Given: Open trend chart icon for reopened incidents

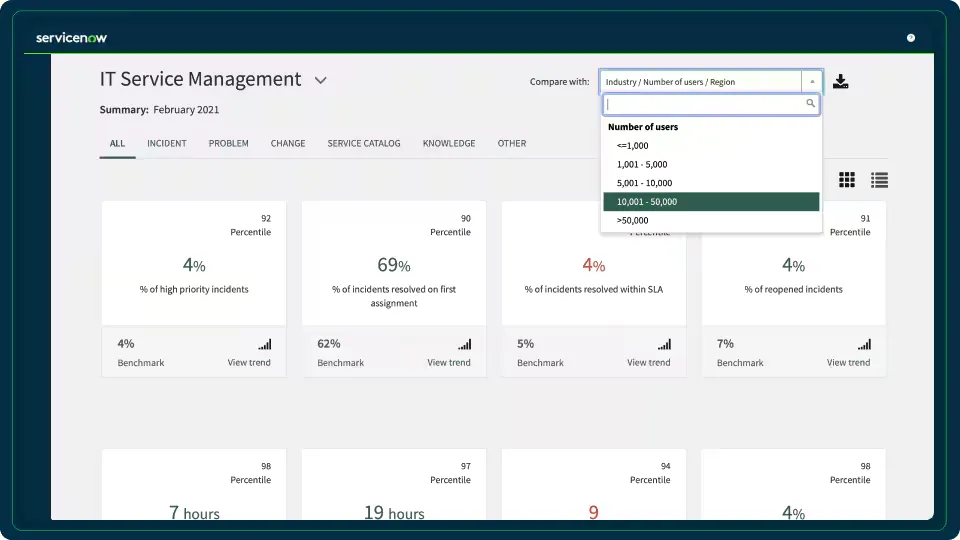Looking at the screenshot, I should tap(864, 345).
